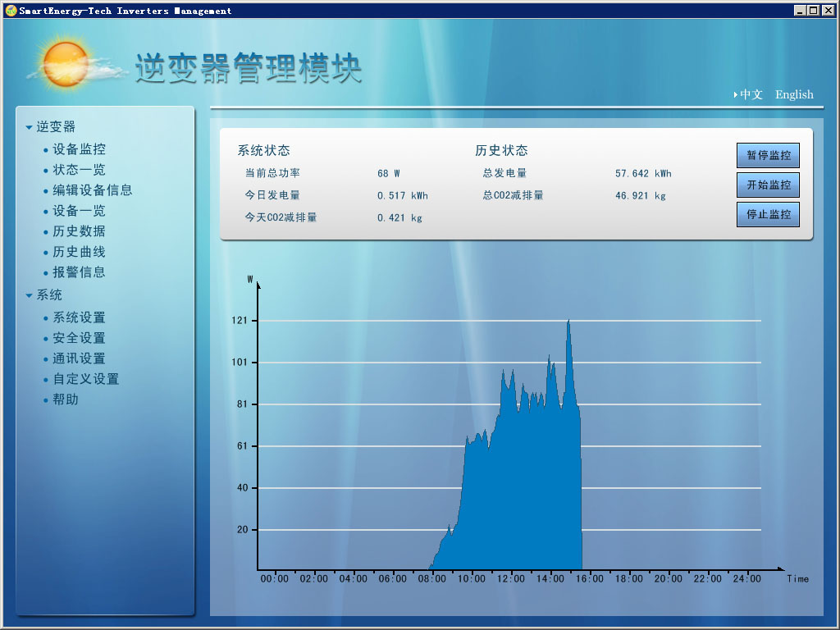Open 安全设置 options
Screen dimensions: 840x630
click(x=79, y=338)
